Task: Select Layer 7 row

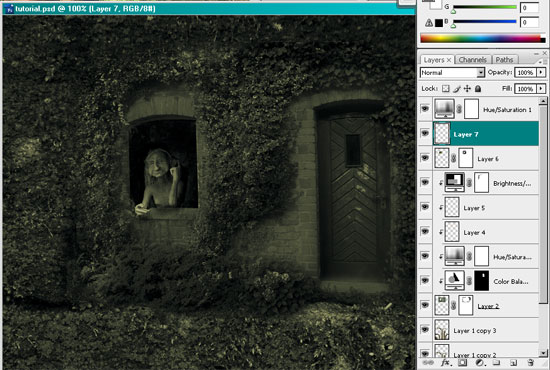Action: click(x=486, y=134)
